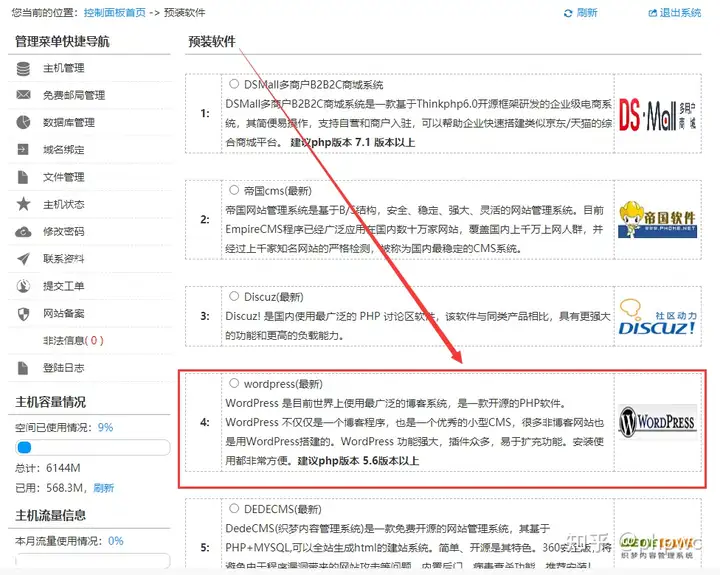This screenshot has height=575, width=720.
Task: Click the 建议php版本 5.6版本以上 text
Action: tap(358, 461)
